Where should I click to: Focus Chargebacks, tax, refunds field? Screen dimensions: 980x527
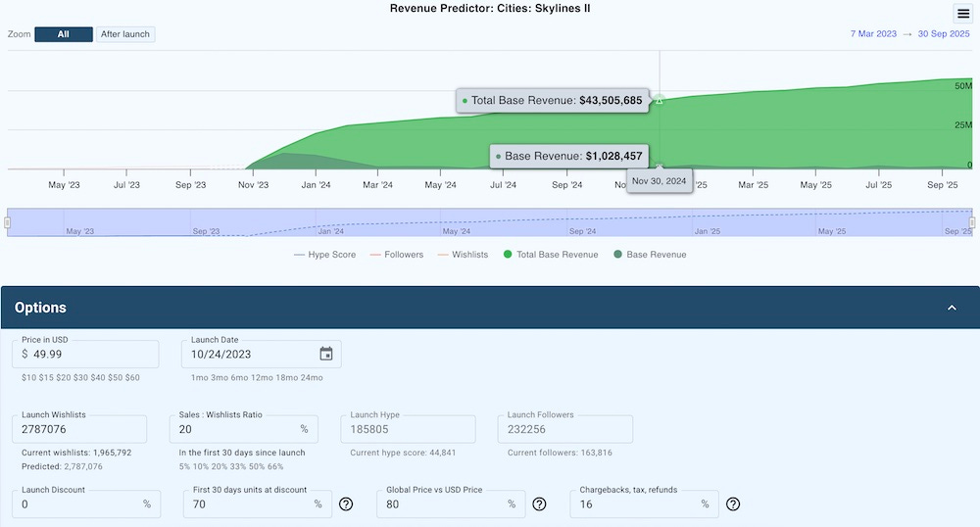[645, 503]
